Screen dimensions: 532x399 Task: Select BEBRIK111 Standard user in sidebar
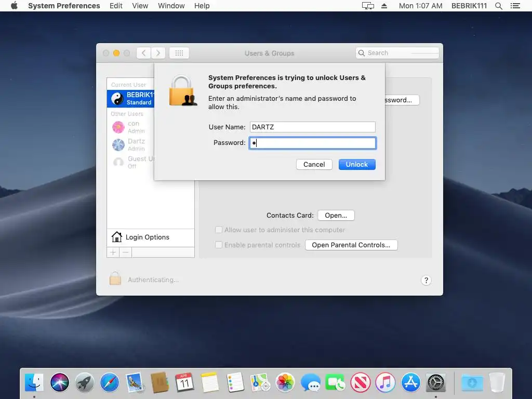[x=130, y=98]
